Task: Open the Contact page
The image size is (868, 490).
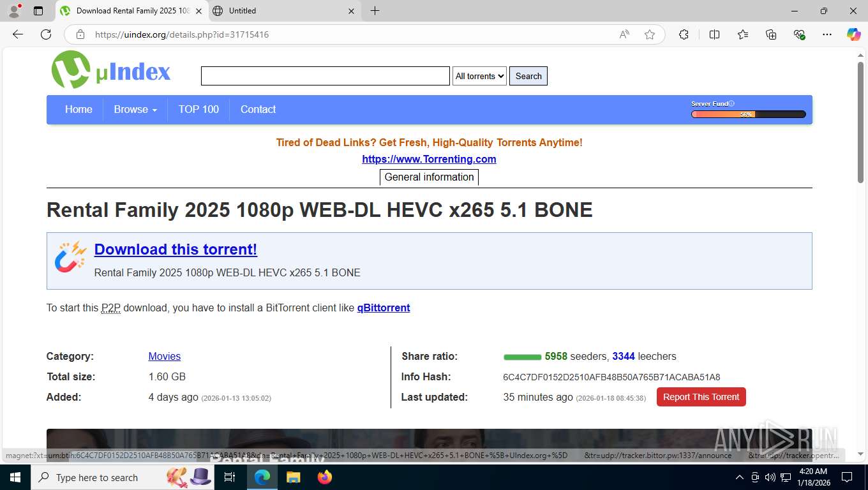Action: (258, 110)
